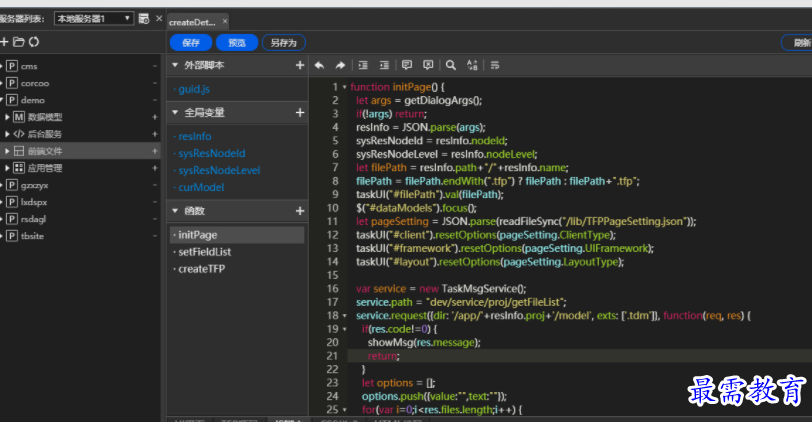Select the initPage function

point(237,235)
